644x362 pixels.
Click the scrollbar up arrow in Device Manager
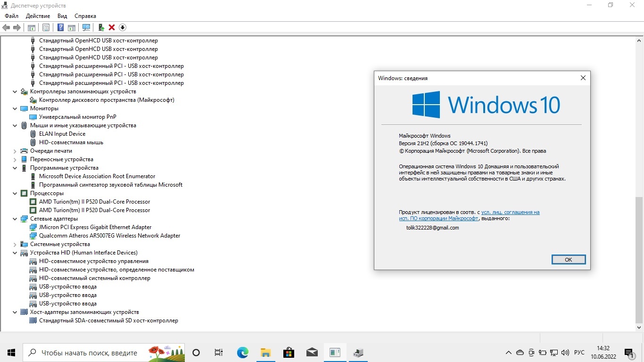(x=639, y=41)
